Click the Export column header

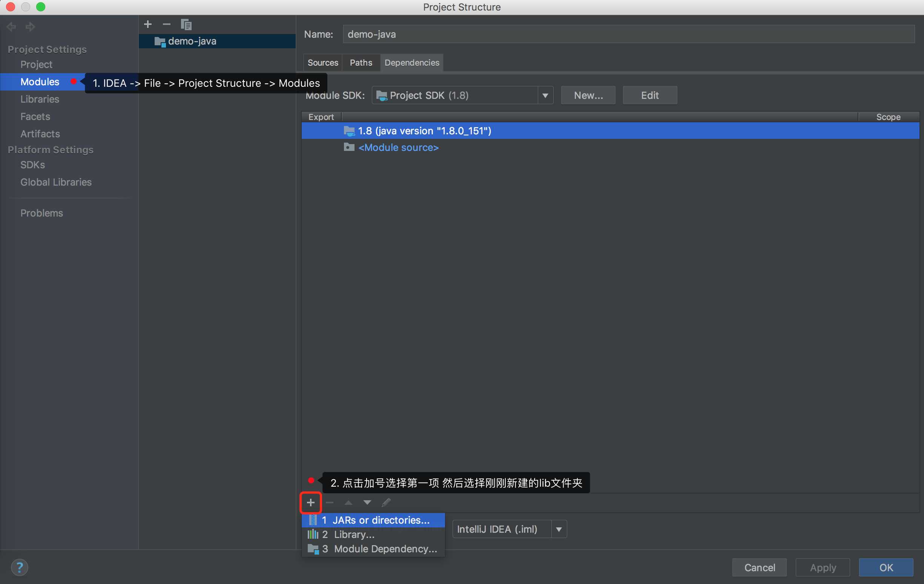pos(321,117)
